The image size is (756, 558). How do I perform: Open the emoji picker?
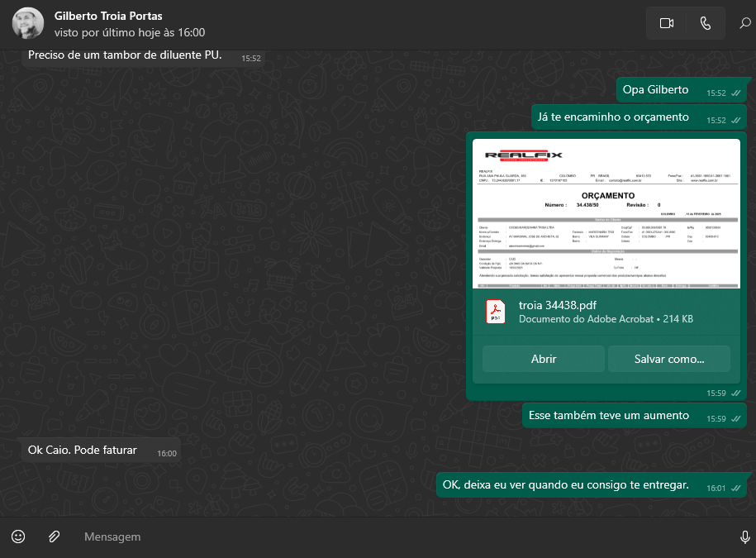click(x=18, y=537)
